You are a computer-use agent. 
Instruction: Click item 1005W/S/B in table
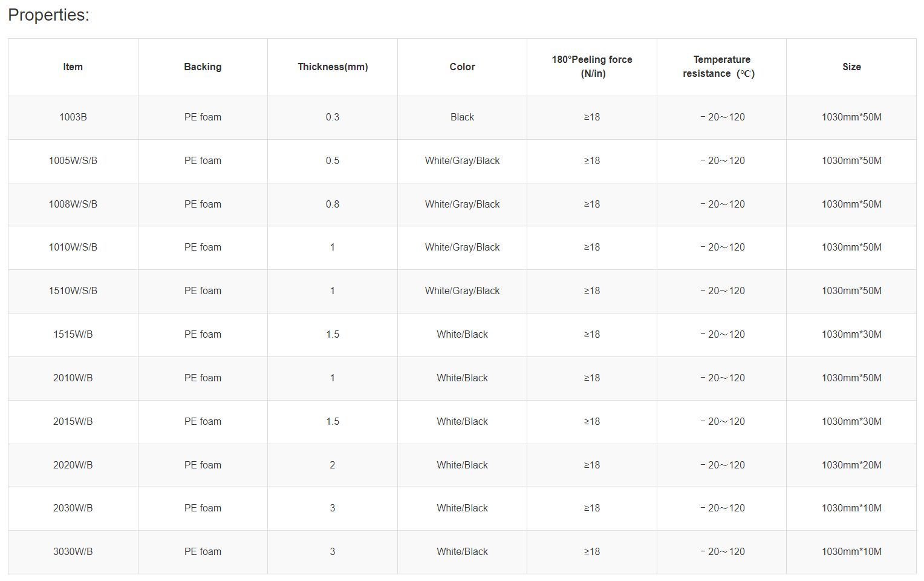click(x=73, y=160)
